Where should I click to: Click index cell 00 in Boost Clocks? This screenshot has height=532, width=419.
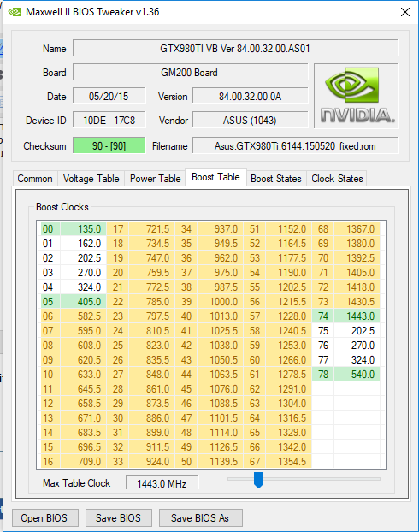tap(50, 229)
